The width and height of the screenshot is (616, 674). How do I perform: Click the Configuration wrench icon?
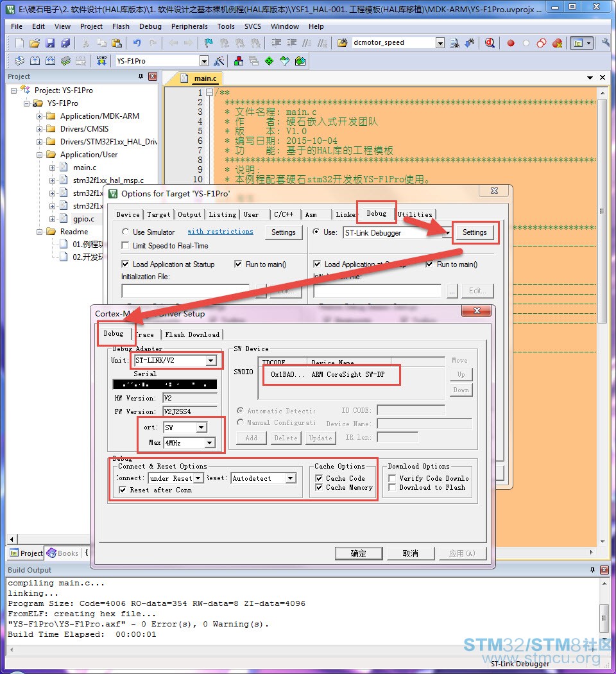point(606,42)
